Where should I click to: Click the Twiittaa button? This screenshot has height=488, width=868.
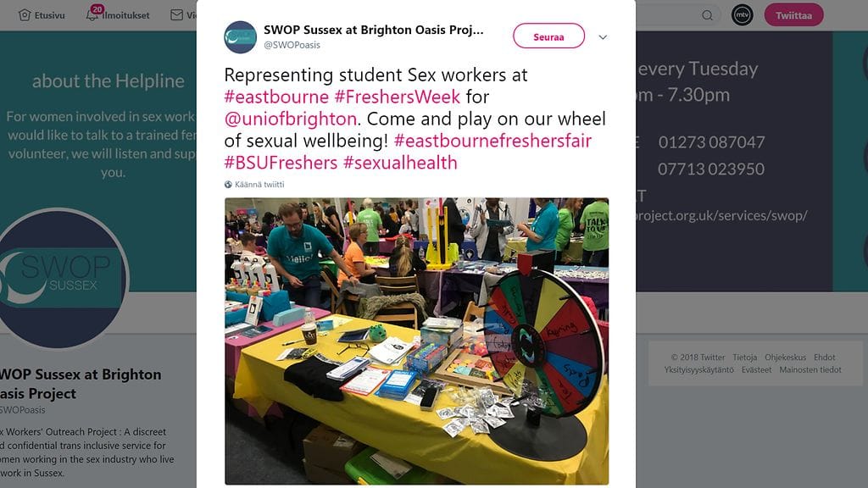pyautogui.click(x=793, y=15)
